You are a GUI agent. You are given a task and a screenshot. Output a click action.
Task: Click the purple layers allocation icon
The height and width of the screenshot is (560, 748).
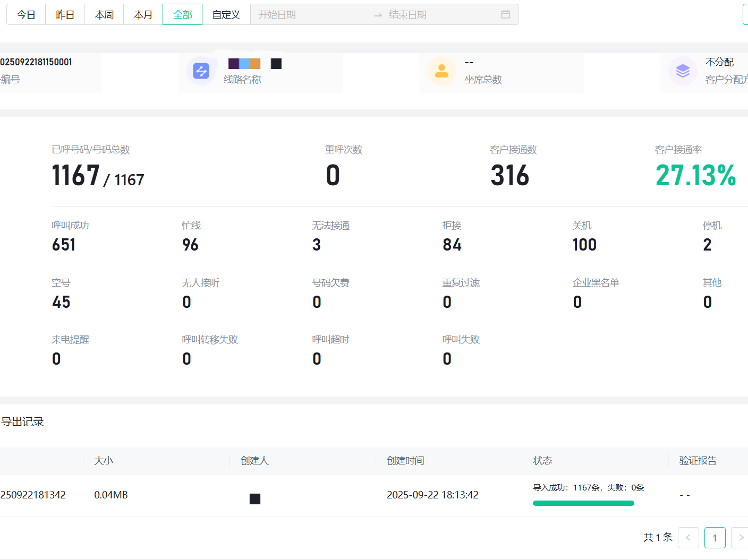(x=683, y=71)
